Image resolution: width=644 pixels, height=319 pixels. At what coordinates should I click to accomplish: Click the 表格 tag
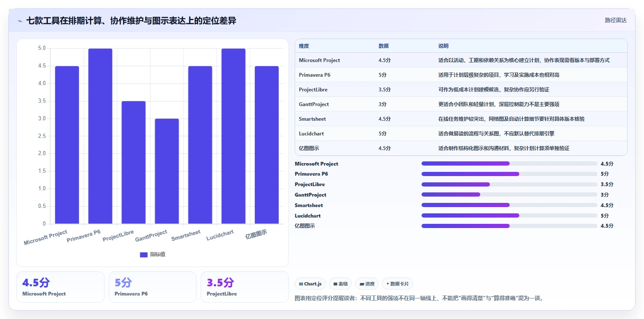coord(340,284)
